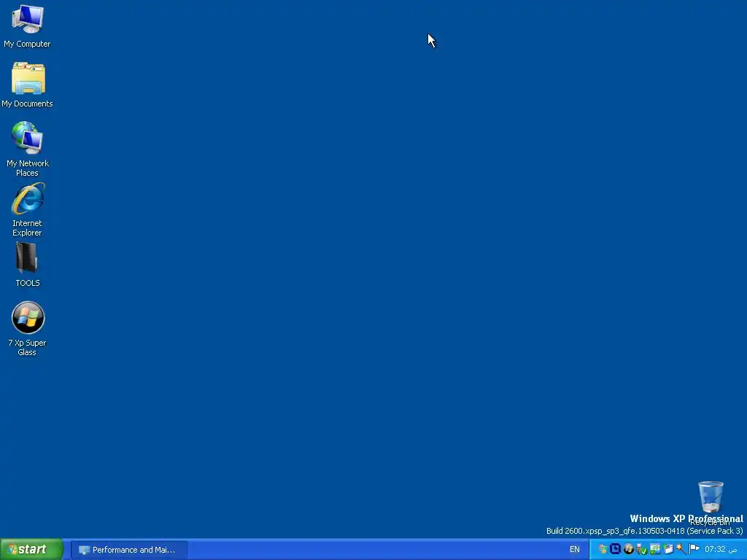Open the Start menu

click(x=31, y=550)
